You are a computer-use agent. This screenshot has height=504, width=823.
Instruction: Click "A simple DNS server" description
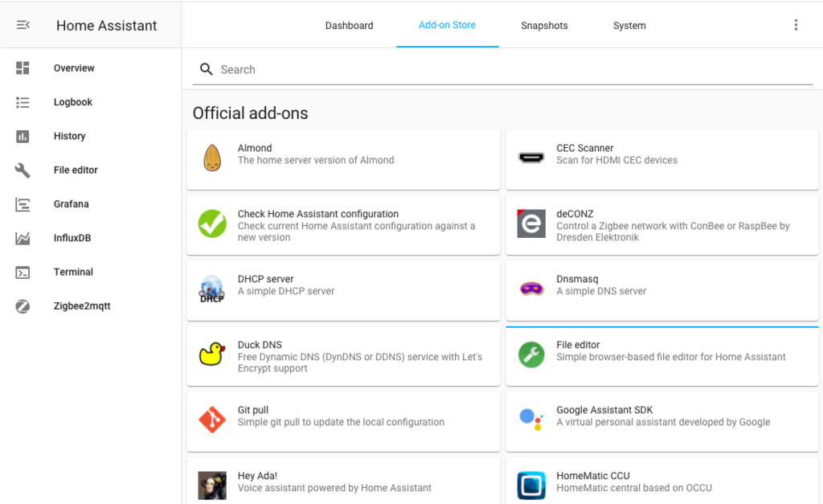(x=601, y=291)
